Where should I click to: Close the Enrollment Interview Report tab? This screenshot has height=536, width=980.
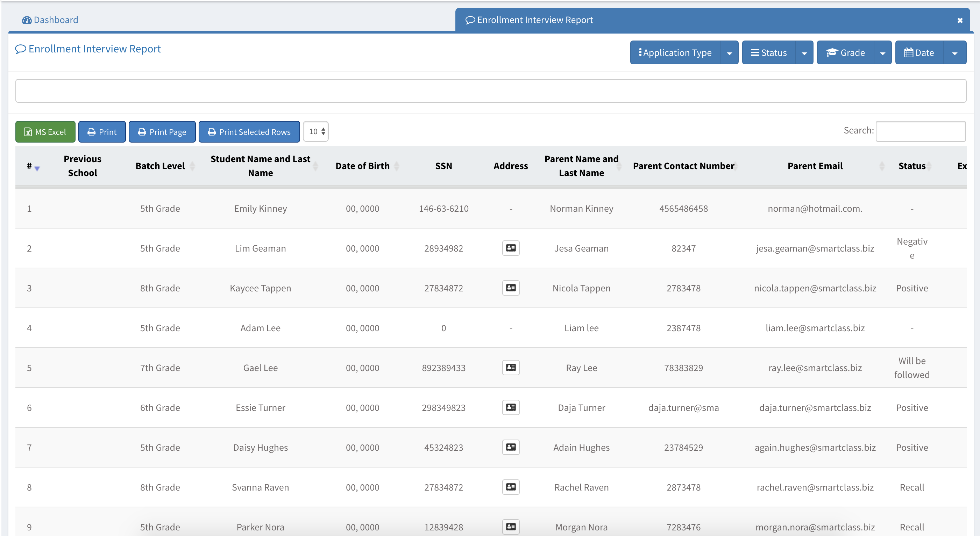(960, 21)
